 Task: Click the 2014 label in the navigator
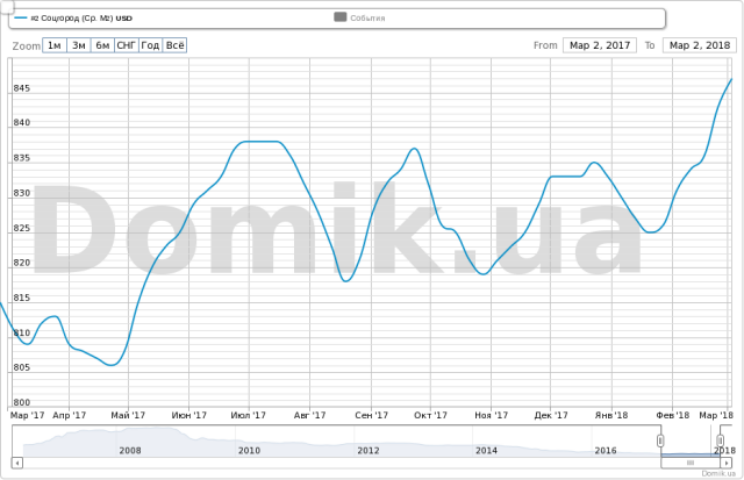pos(486,450)
